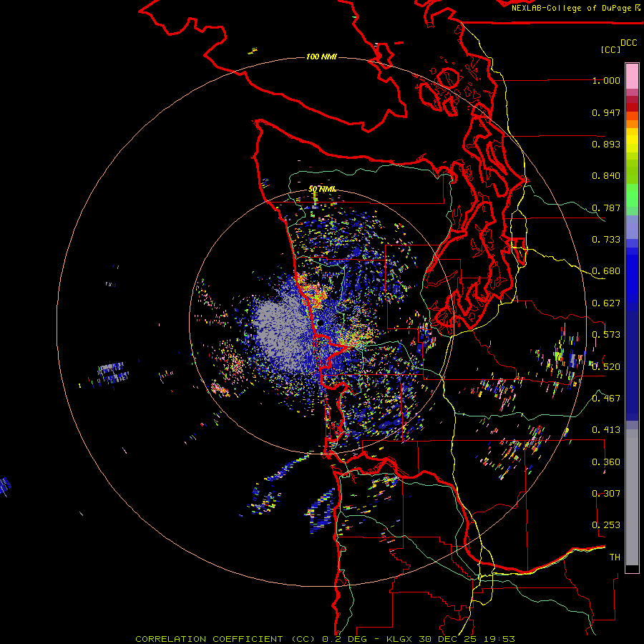Click the 0.947 color scale value
Image resolution: width=644 pixels, height=644 pixels.
click(x=606, y=112)
